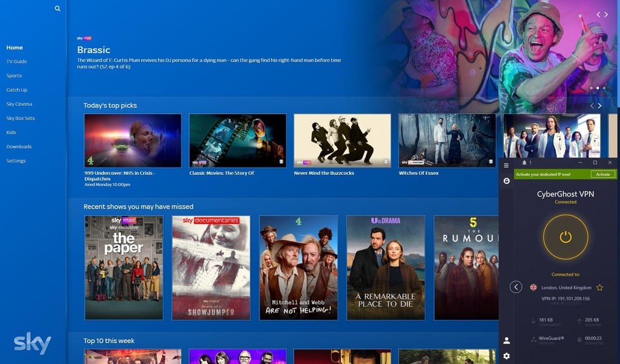Click the upload arrow data icon
This screenshot has width=620, height=364.
(579, 321)
